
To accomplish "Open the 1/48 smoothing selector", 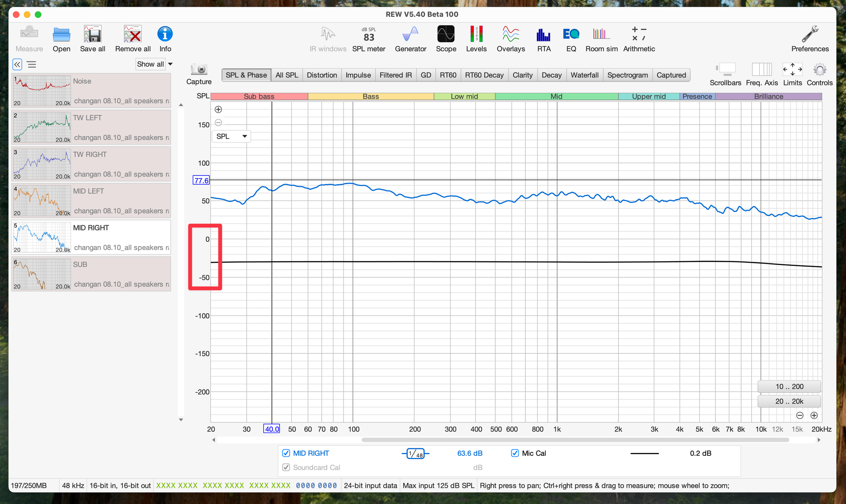I will click(x=415, y=454).
